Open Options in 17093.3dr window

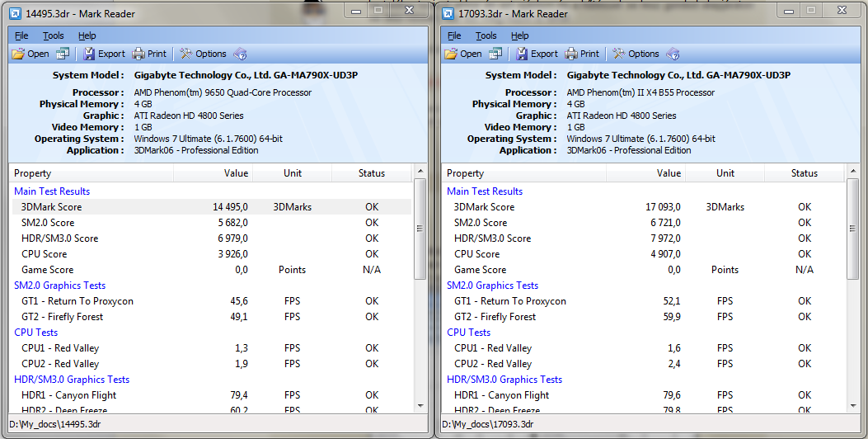click(636, 54)
